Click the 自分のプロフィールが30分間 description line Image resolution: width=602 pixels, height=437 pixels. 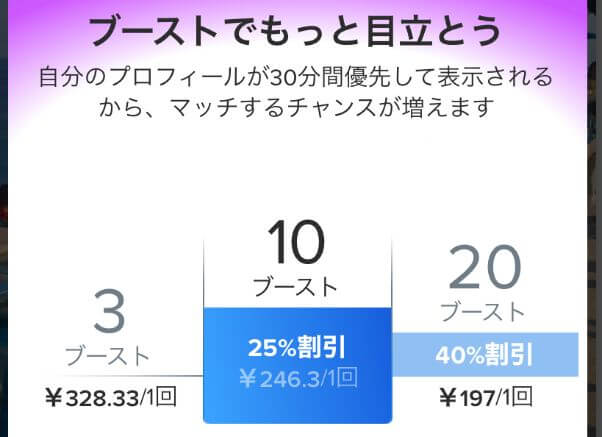pos(294,77)
